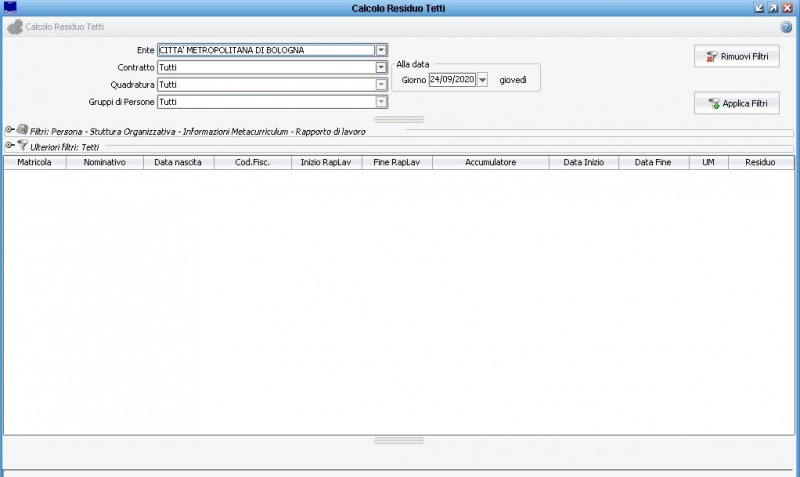Image resolution: width=800 pixels, height=477 pixels.
Task: Click the splitter handle below the table
Action: pyautogui.click(x=399, y=440)
